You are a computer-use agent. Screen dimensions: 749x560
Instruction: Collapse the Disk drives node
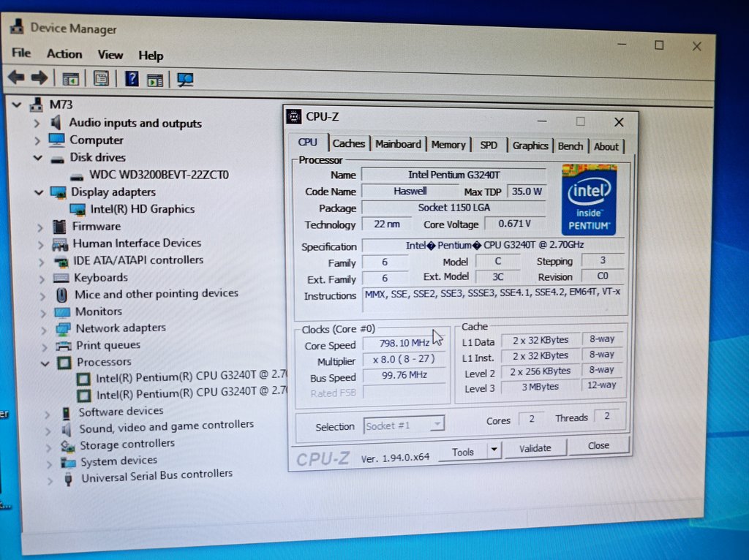pos(38,157)
